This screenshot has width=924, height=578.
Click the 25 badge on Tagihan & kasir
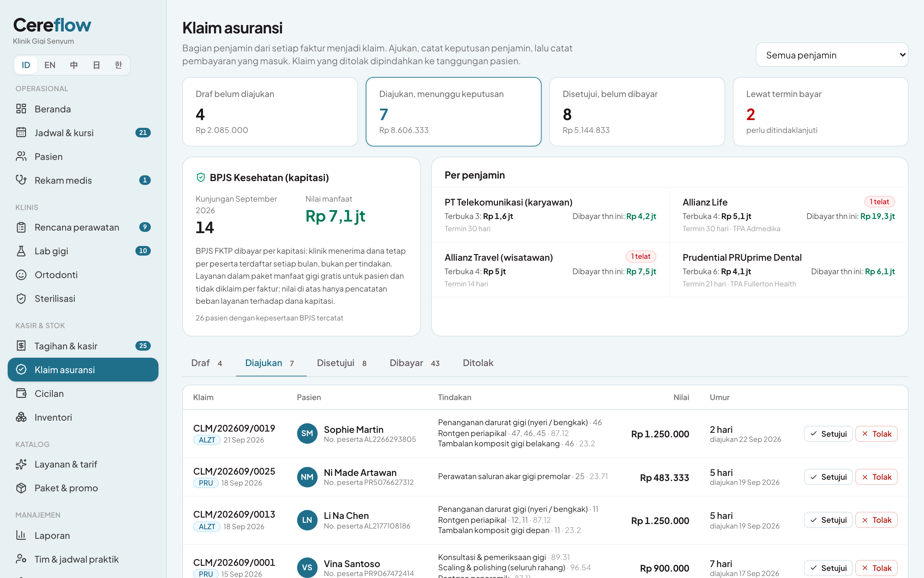(143, 346)
